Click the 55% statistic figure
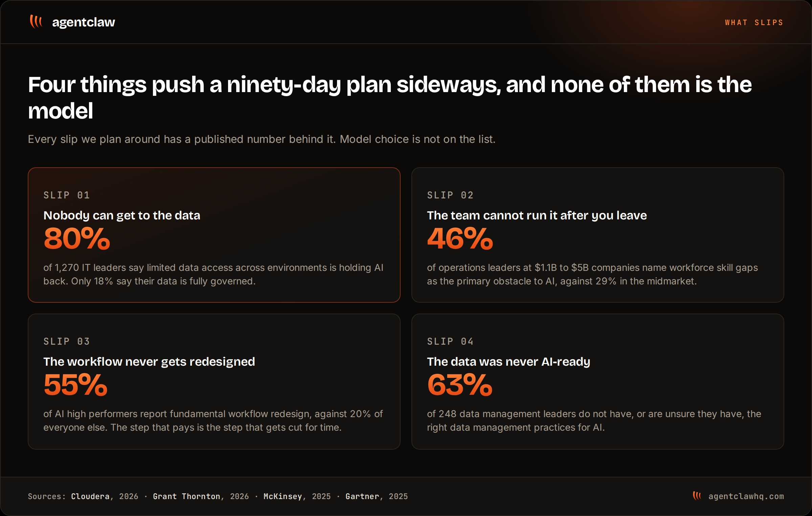The height and width of the screenshot is (516, 812). click(75, 385)
